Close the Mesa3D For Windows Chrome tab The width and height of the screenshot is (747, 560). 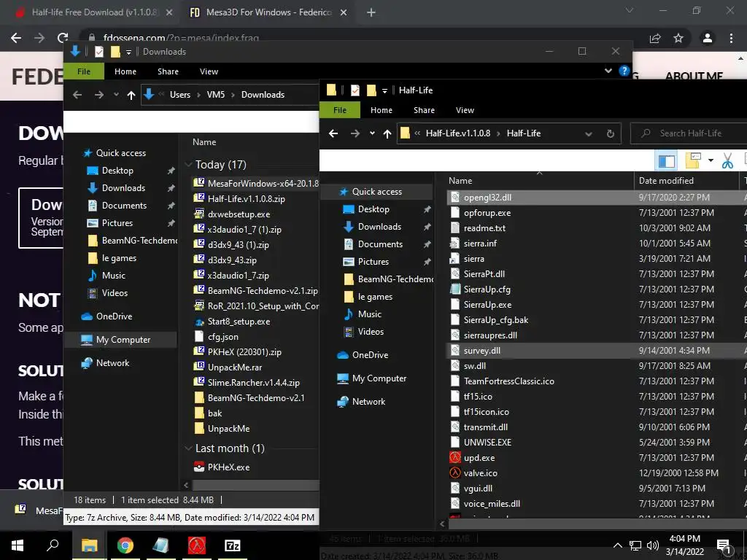point(344,13)
